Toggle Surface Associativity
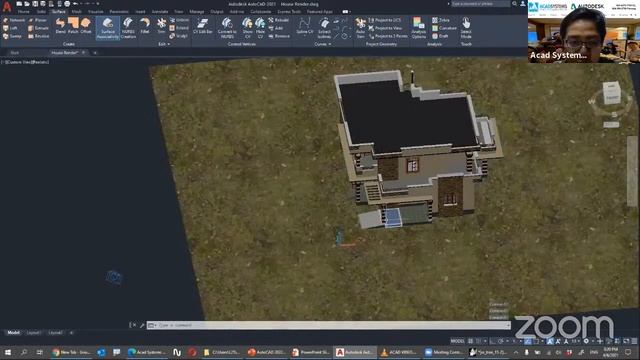This screenshot has width=640, height=360. point(108,28)
